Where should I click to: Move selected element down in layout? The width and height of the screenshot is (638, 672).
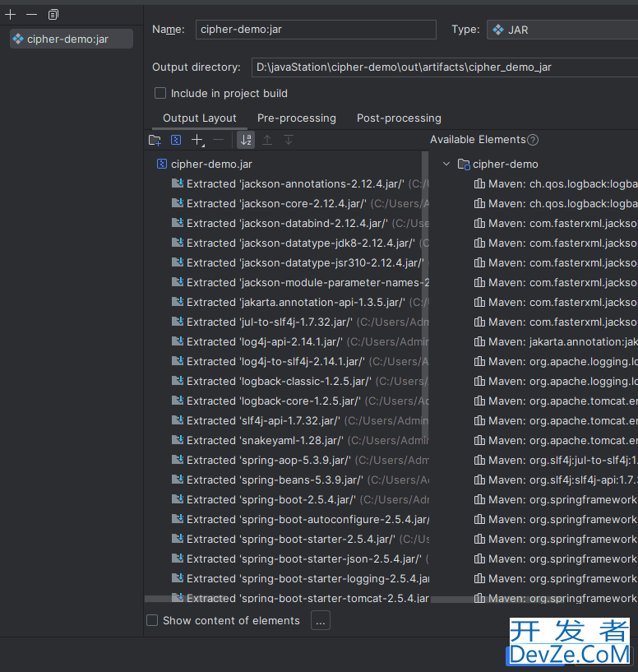(x=289, y=140)
